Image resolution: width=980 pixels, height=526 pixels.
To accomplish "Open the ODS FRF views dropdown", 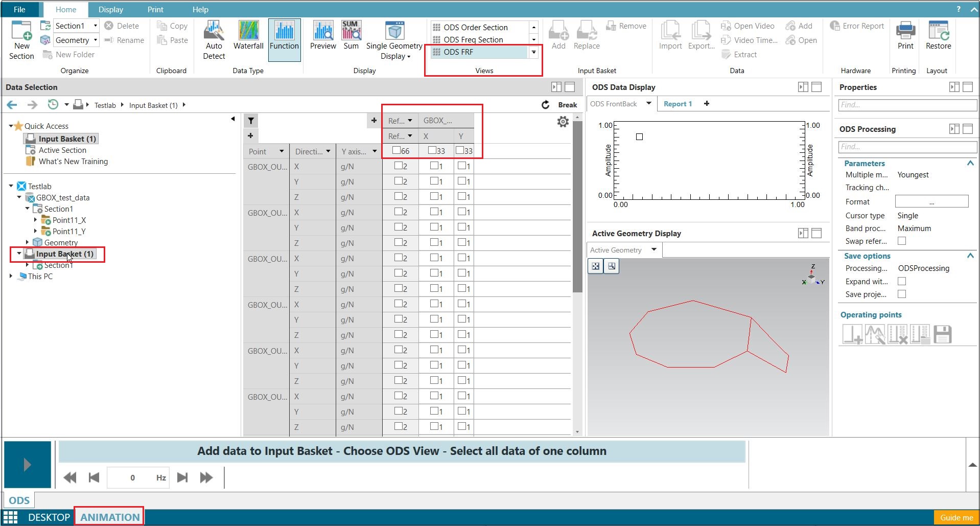I will coord(533,52).
